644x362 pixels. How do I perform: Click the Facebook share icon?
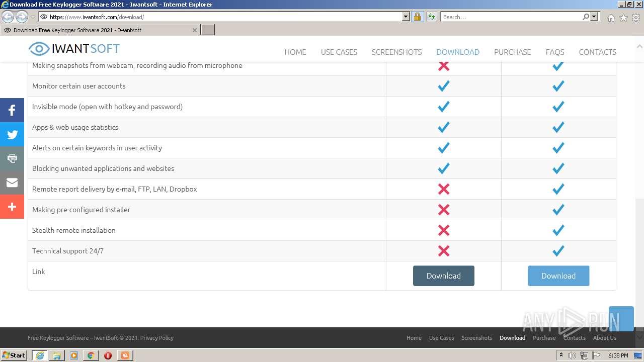[x=12, y=110]
